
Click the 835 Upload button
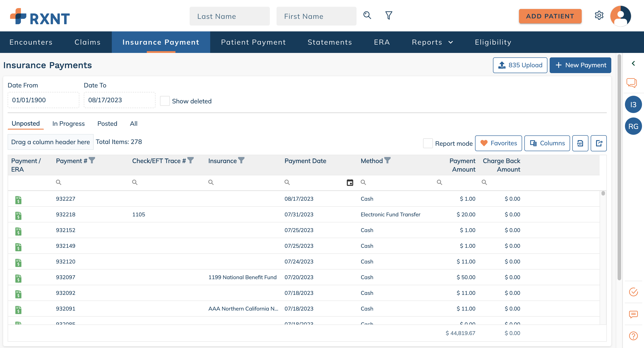click(x=520, y=65)
